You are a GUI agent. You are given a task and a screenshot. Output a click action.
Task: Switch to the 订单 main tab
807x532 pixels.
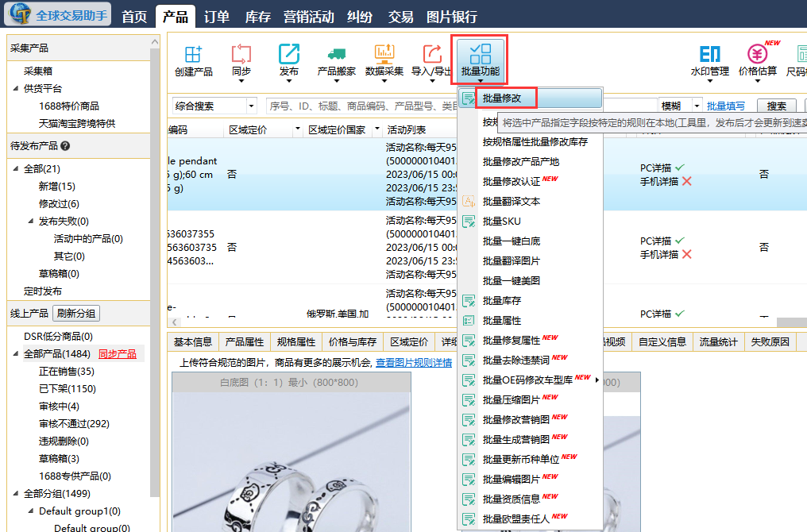click(x=216, y=17)
